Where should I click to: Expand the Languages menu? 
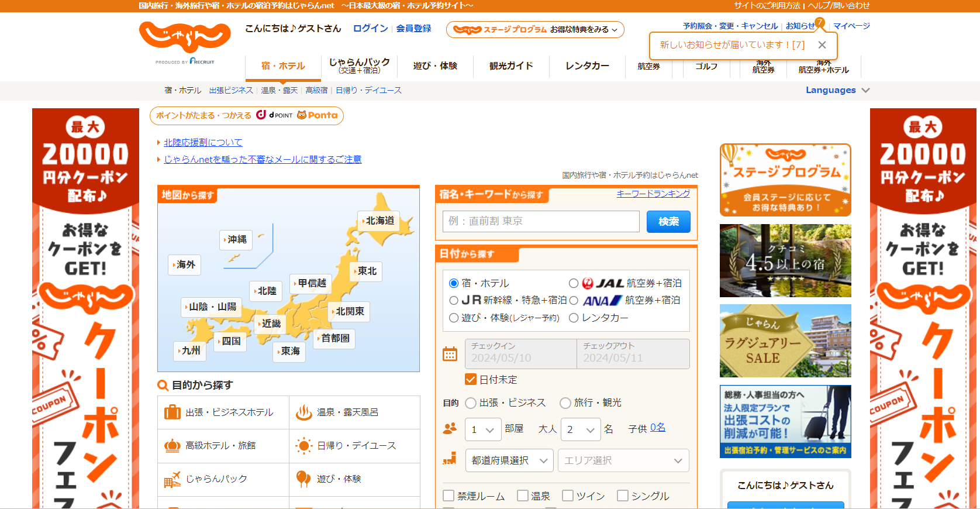tap(837, 90)
